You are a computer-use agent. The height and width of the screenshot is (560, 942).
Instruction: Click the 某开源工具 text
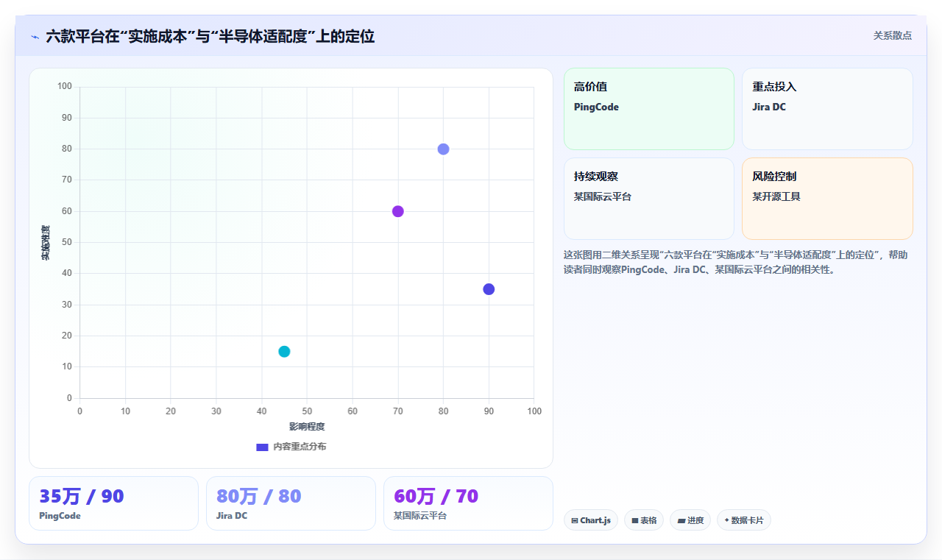[776, 196]
